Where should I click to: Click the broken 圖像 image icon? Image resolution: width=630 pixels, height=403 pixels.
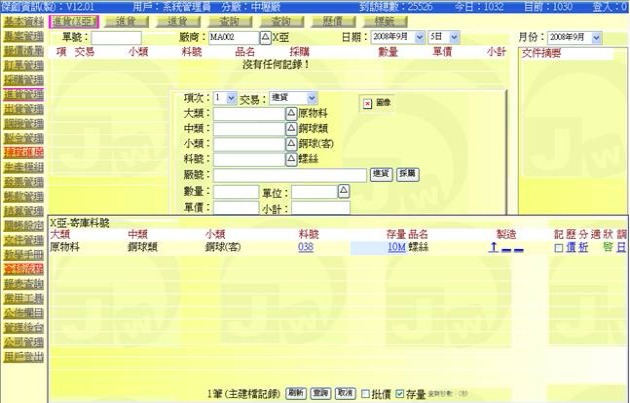click(x=367, y=103)
